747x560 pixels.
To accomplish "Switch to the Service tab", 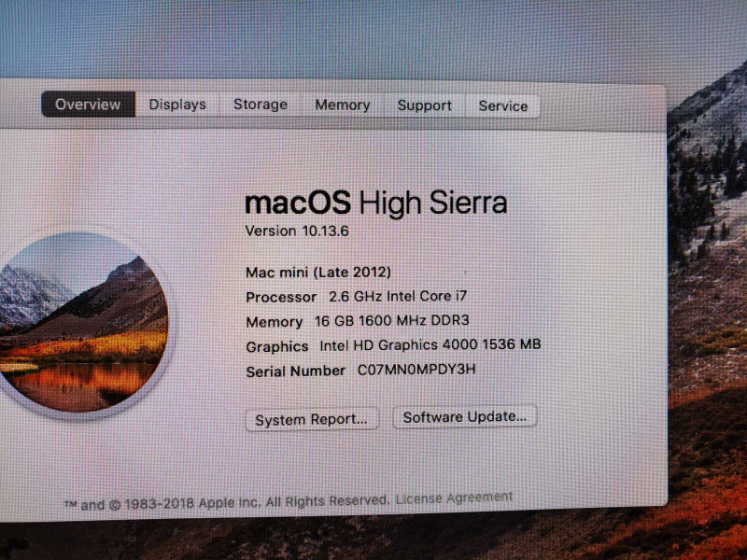I will pyautogui.click(x=503, y=106).
